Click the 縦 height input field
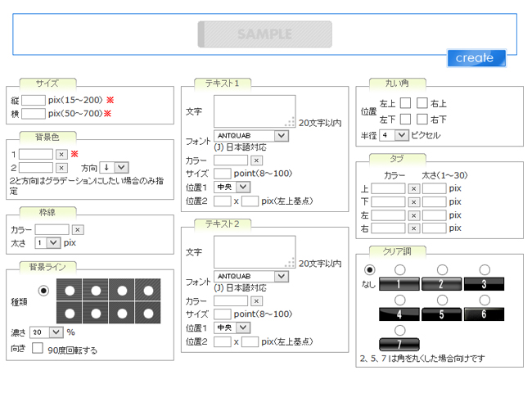 pos(34,101)
